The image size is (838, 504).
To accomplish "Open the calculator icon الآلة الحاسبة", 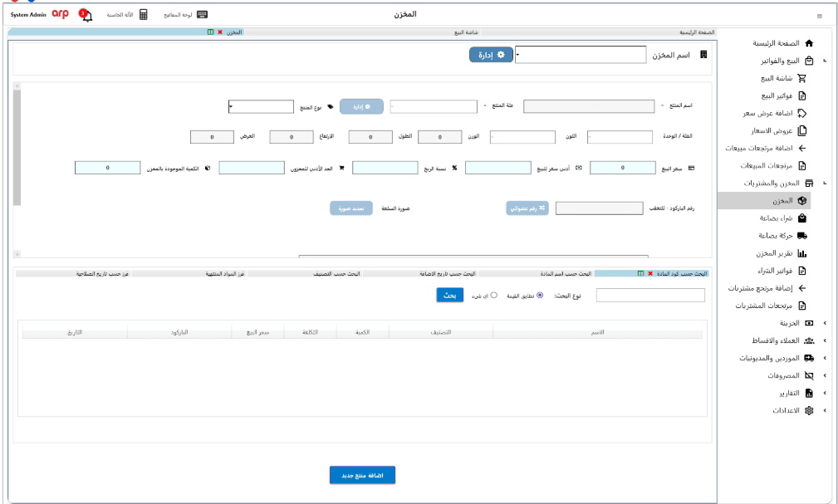I will [143, 15].
